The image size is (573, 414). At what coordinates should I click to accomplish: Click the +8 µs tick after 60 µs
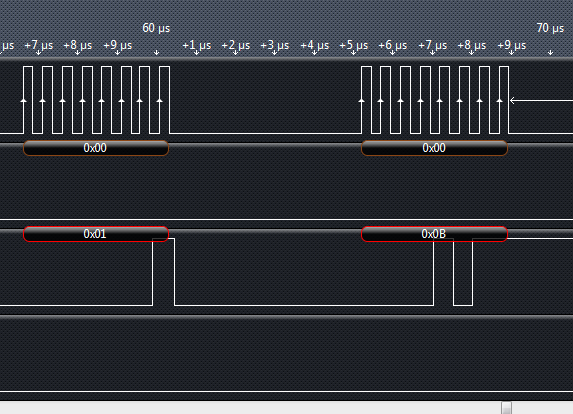(471, 46)
